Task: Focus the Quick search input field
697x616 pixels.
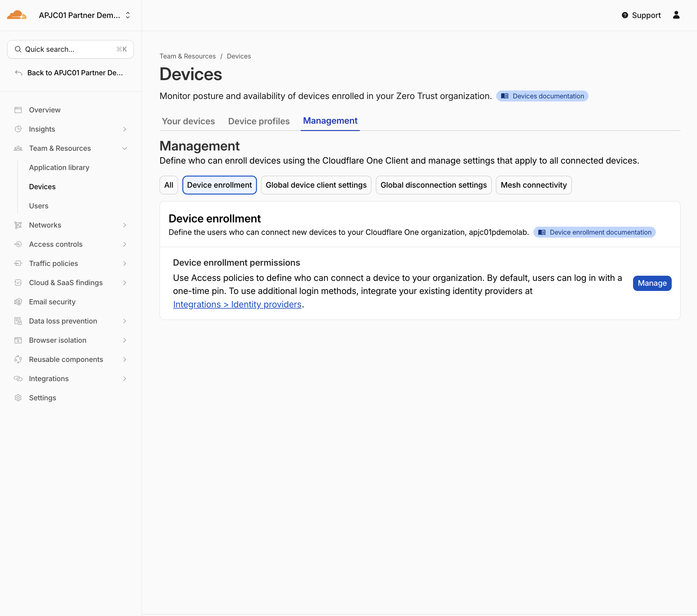Action: (70, 49)
